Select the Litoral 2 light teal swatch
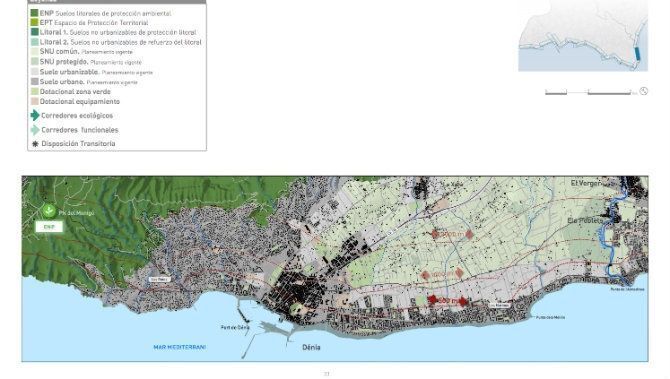The image size is (670, 379). [x=35, y=42]
